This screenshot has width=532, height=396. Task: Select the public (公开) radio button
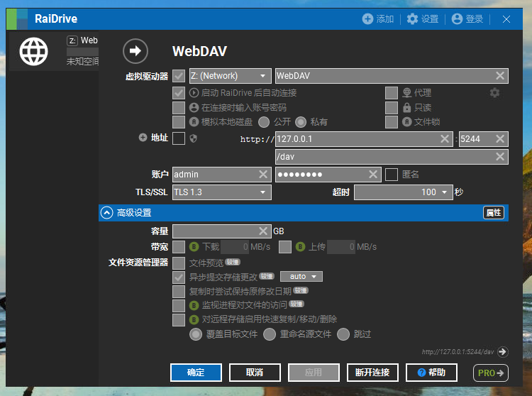[264, 122]
